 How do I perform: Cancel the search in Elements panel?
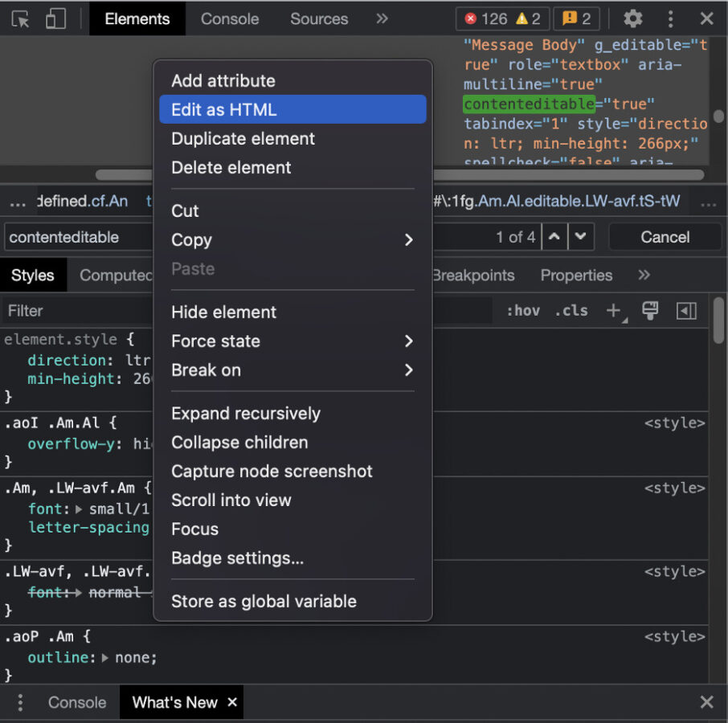point(665,237)
